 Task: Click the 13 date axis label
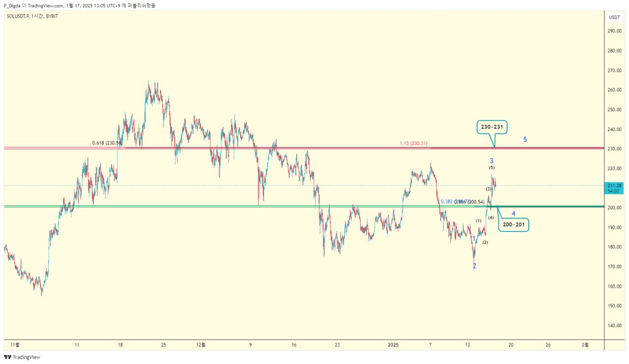[468, 345]
